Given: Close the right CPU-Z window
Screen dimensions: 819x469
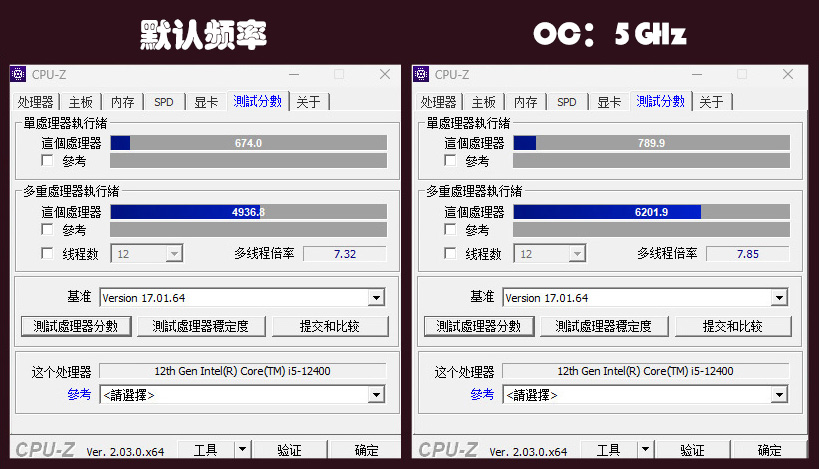Looking at the screenshot, I should point(788,74).
